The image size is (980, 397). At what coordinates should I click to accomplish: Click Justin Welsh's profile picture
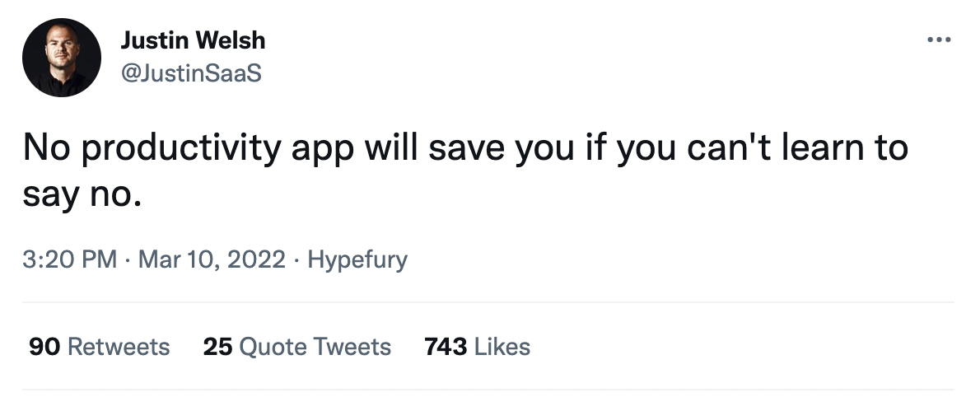(62, 58)
